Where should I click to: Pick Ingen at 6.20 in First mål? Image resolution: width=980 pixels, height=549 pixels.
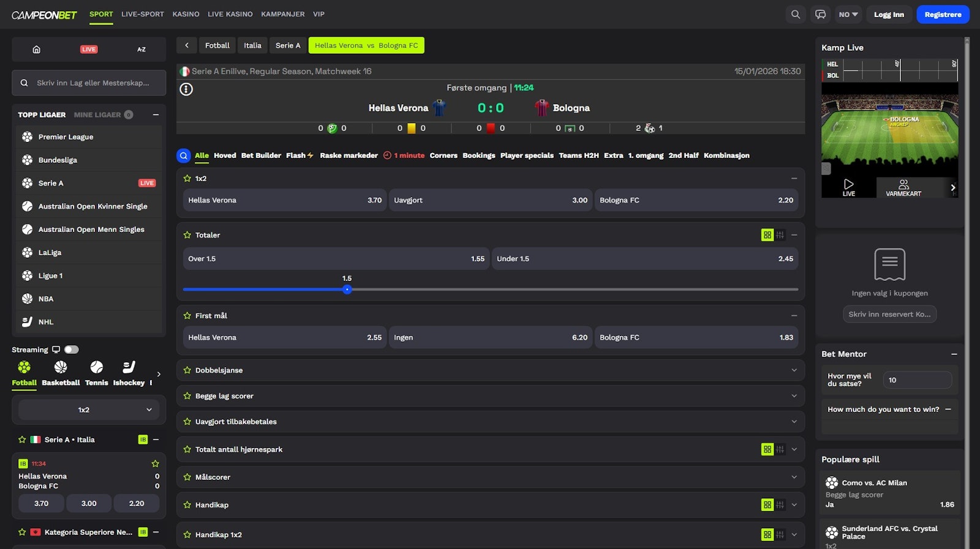point(491,337)
